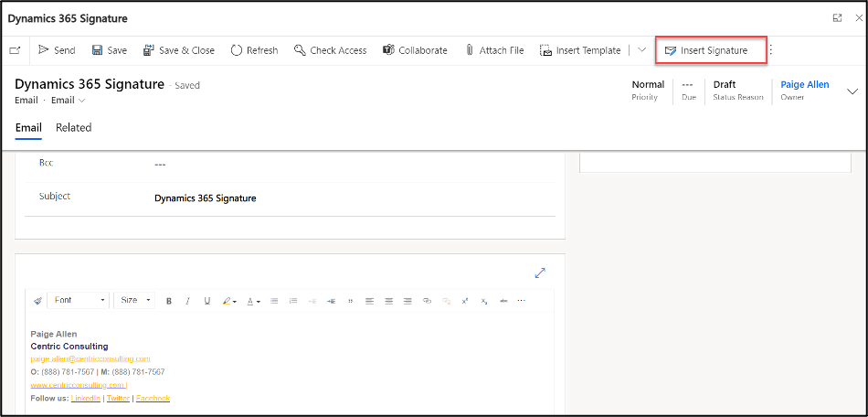Viewport: 868px width, 417px height.
Task: Open the Paige Allen owner link
Action: 804,84
